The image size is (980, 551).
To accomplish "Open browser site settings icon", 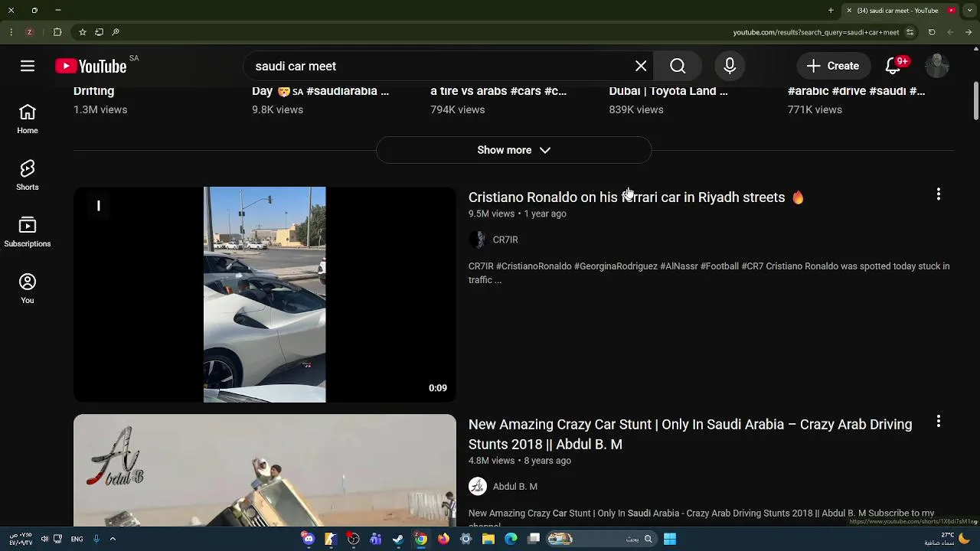I will 910,32.
